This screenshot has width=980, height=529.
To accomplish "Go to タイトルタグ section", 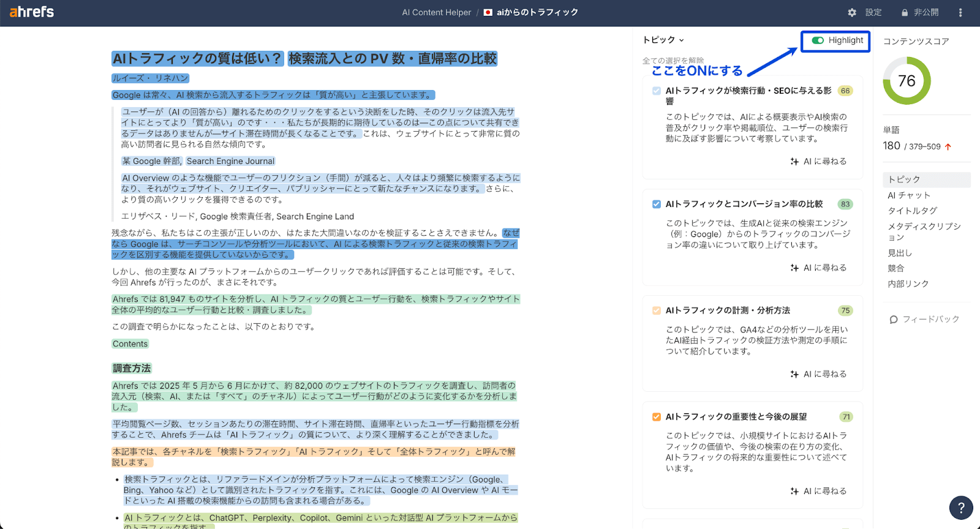I will click(913, 211).
